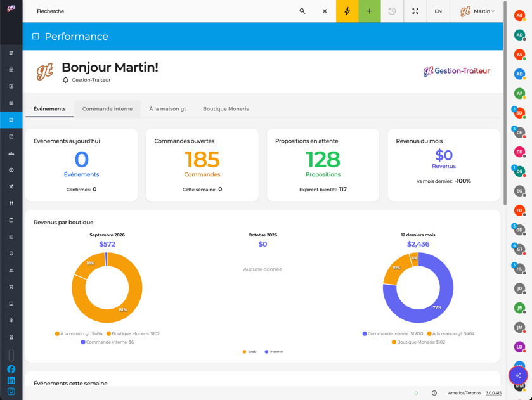Open the history clock icon in top bar
The height and width of the screenshot is (400, 532).
(x=392, y=11)
